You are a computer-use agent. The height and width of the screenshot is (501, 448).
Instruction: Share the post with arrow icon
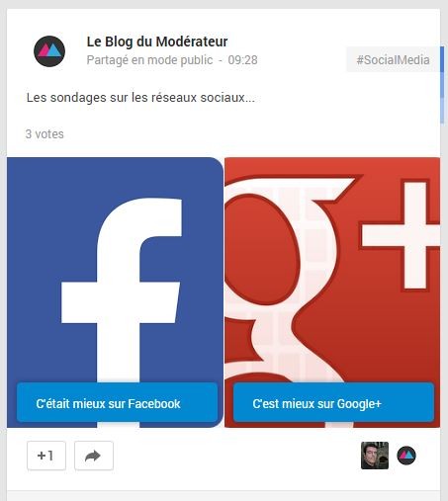click(x=94, y=456)
